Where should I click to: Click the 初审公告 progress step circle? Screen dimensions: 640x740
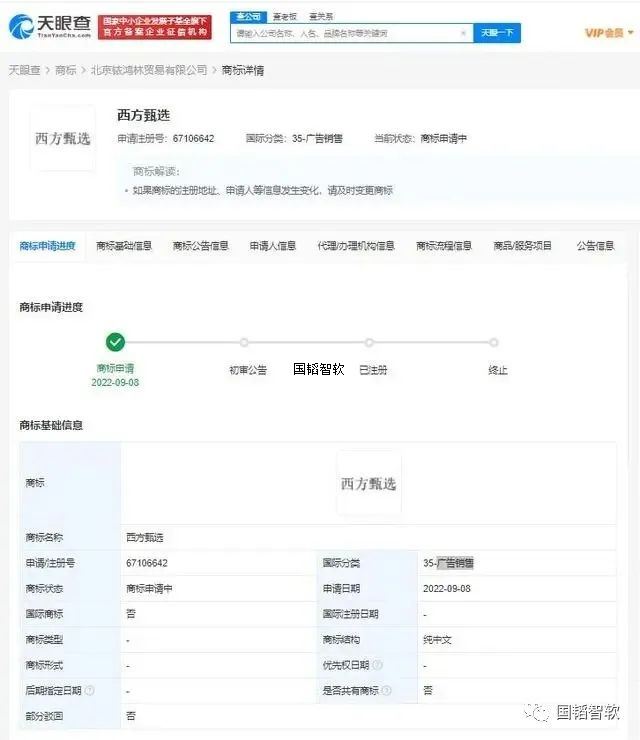point(244,343)
